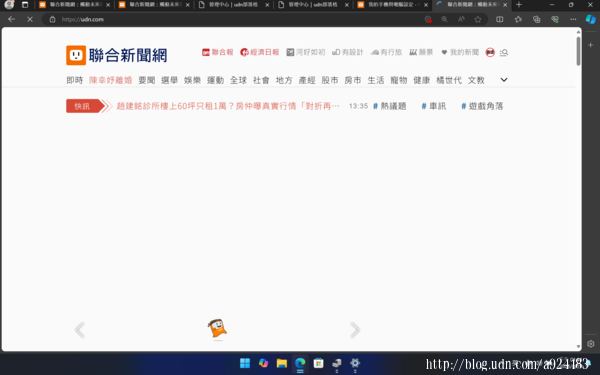Open the breaking news headline about 趙建銘診所
600x375 pixels.
(x=228, y=106)
